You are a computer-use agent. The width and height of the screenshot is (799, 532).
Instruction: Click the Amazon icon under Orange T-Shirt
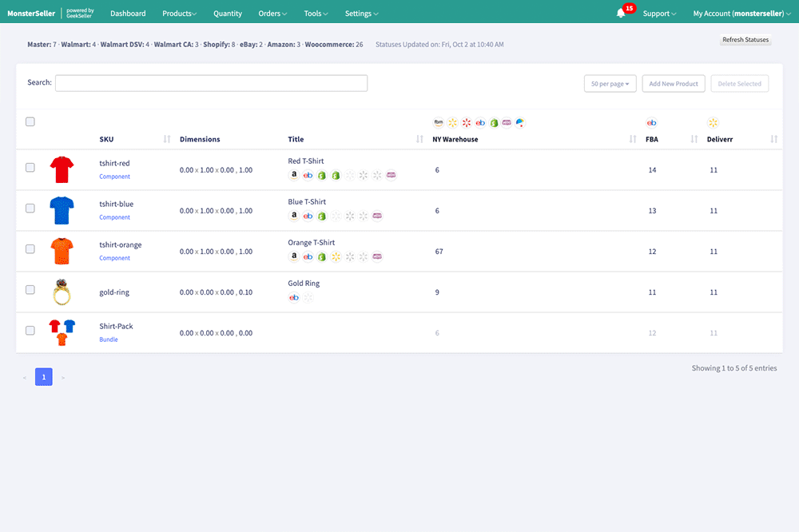pos(294,256)
